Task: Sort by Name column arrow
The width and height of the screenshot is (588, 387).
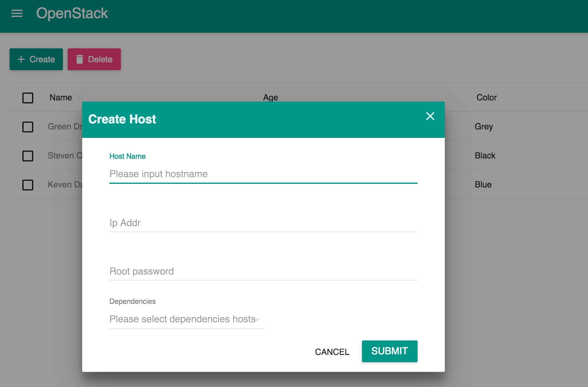Action: [80, 97]
